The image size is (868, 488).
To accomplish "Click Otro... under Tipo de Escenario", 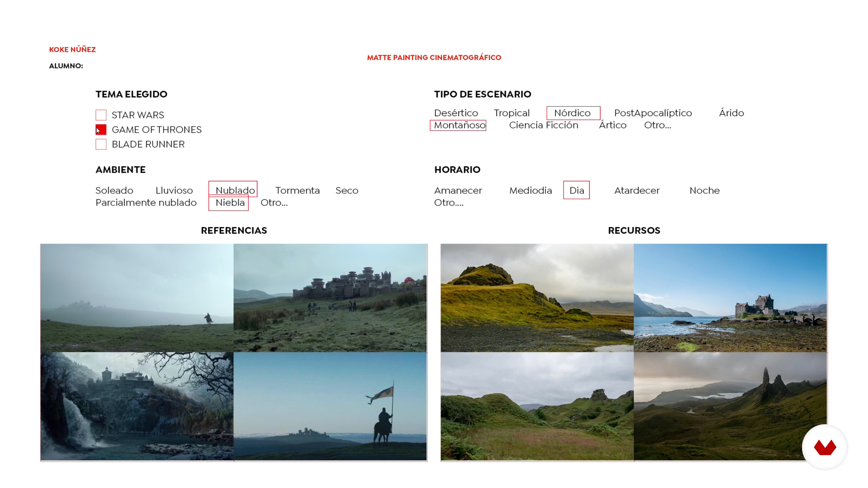I will 657,125.
